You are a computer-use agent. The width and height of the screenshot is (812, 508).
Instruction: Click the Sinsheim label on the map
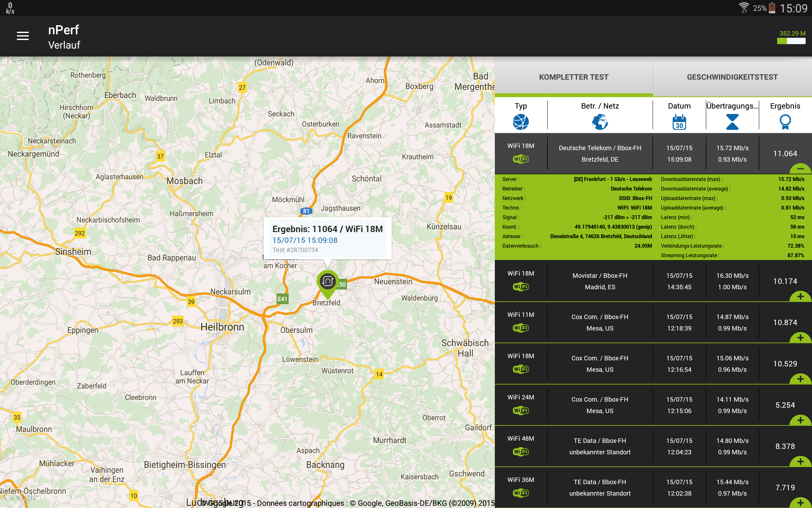(x=73, y=252)
